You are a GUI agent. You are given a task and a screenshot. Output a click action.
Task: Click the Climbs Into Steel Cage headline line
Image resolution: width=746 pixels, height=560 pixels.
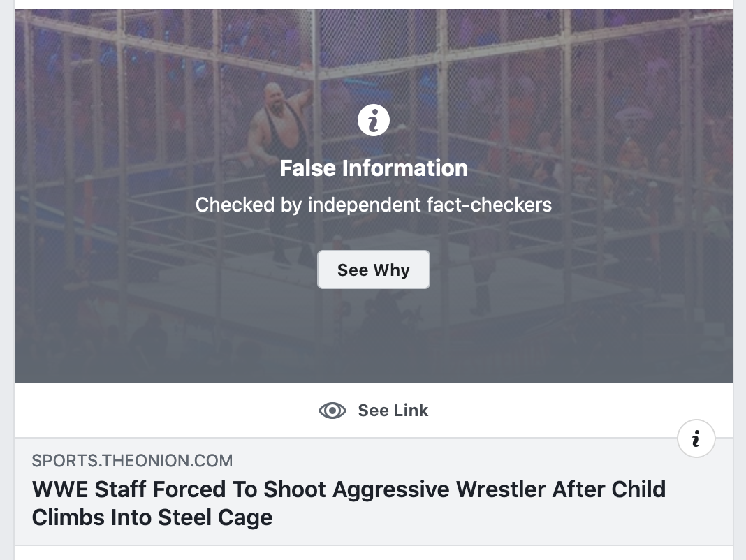(x=152, y=518)
